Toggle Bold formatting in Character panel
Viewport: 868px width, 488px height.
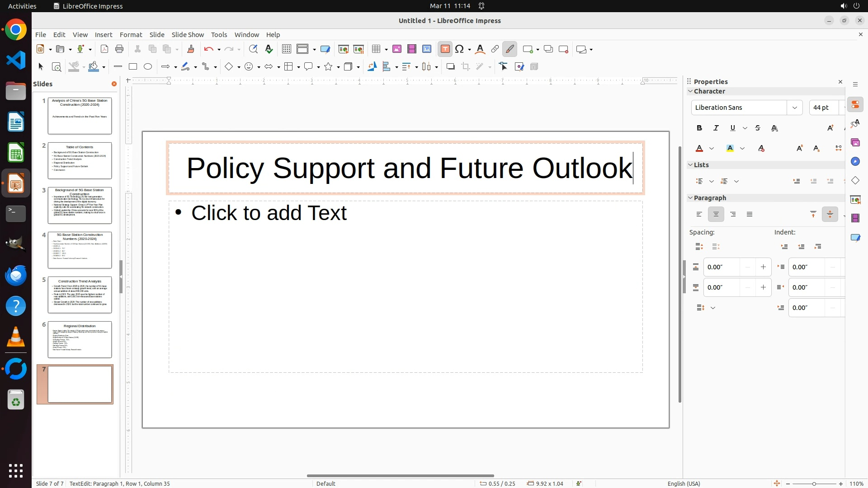[699, 128]
